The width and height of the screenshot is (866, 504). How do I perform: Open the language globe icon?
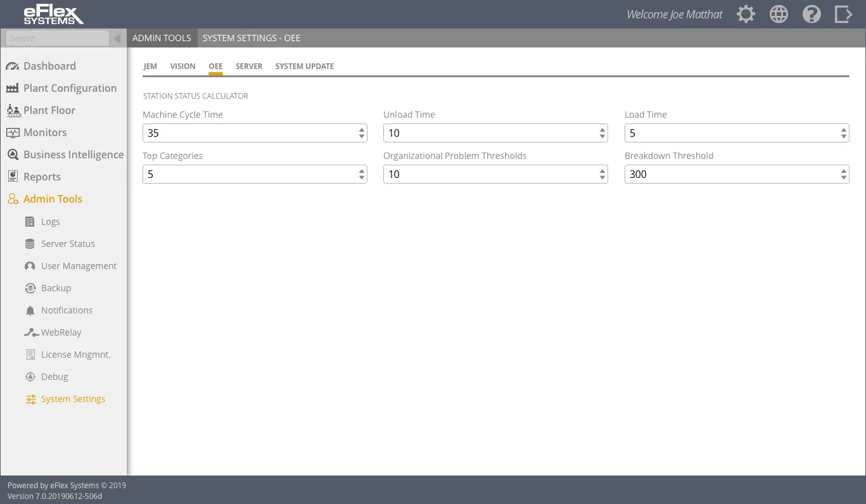[779, 15]
